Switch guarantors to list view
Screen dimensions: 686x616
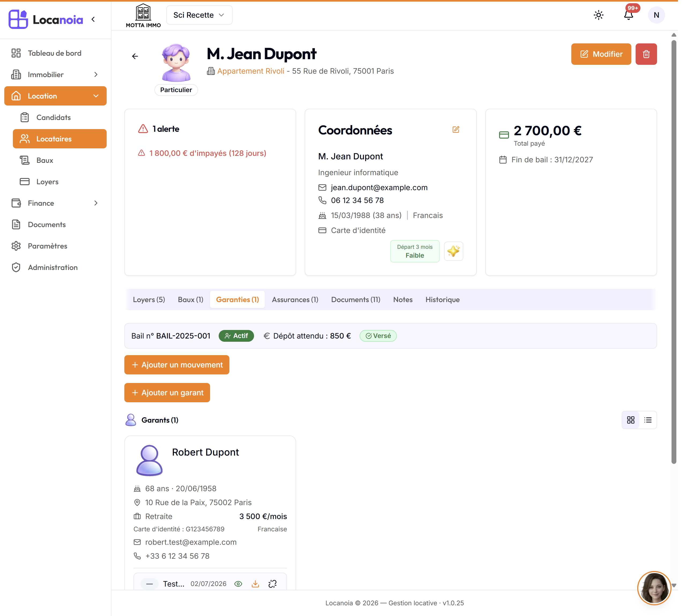click(x=648, y=420)
